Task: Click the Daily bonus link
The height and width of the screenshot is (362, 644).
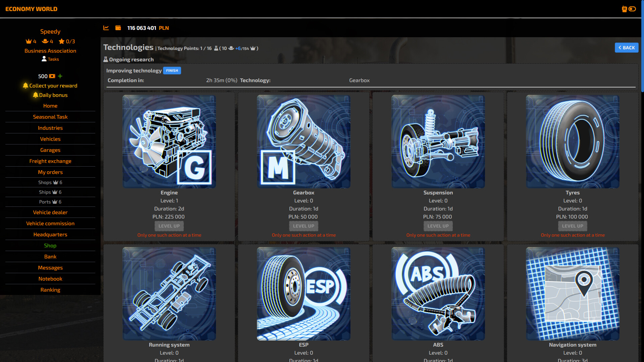Action: point(53,95)
